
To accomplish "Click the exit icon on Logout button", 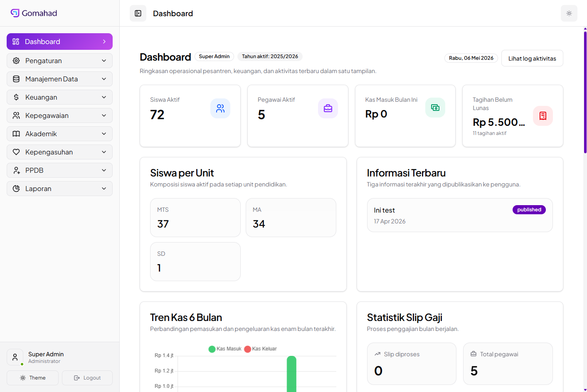I will [x=77, y=378].
